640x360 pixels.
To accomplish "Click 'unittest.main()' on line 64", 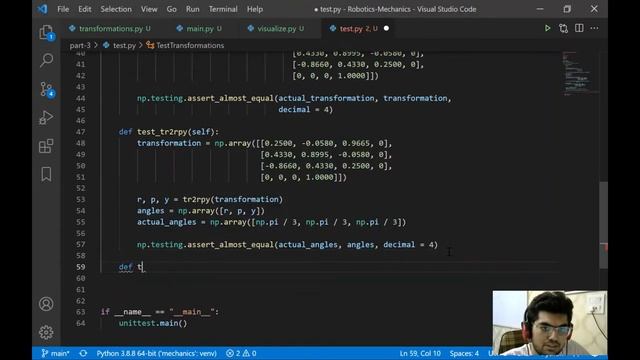I will pos(153,323).
